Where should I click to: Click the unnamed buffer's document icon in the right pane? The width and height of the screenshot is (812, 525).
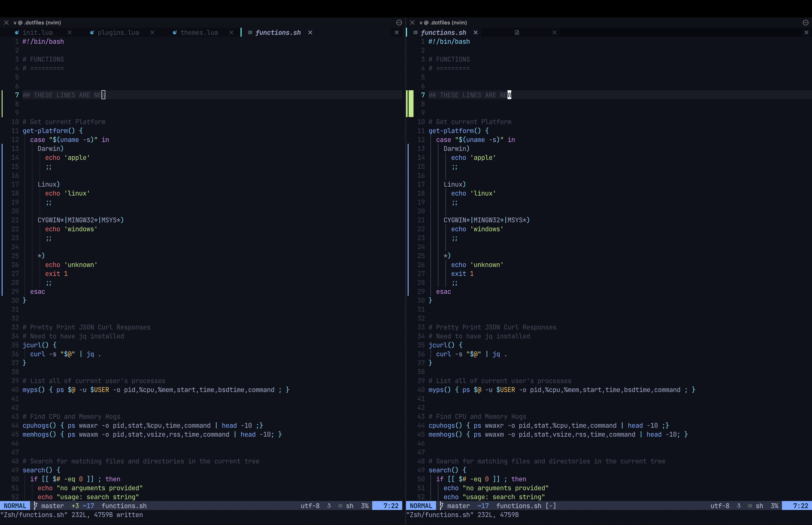pyautogui.click(x=517, y=33)
